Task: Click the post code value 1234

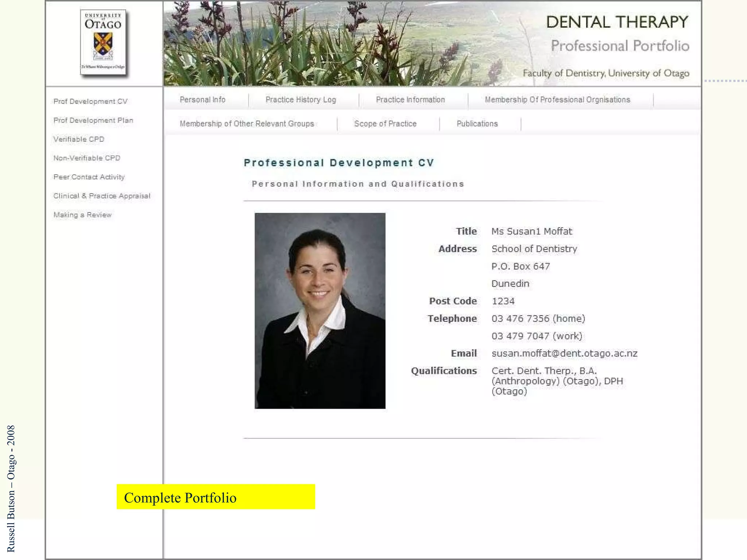Action: (503, 301)
